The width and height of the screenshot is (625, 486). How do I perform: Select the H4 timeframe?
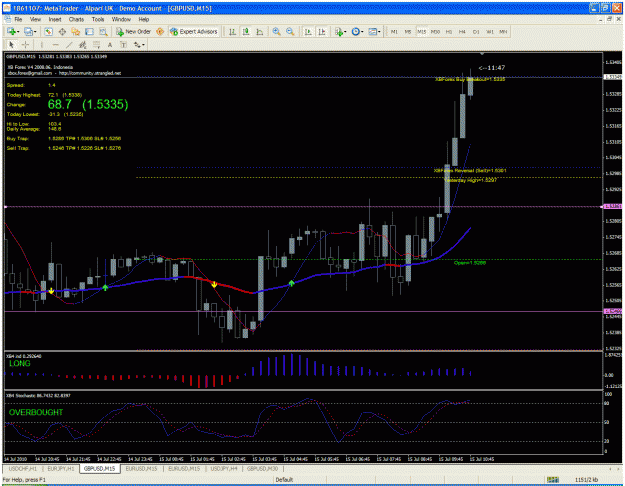[462, 31]
